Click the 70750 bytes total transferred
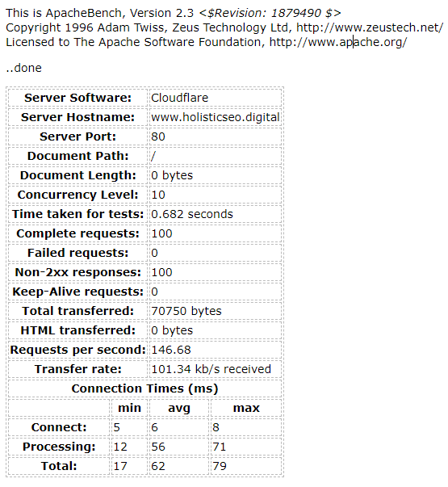Screen dimensions: 448x487 pyautogui.click(x=186, y=311)
